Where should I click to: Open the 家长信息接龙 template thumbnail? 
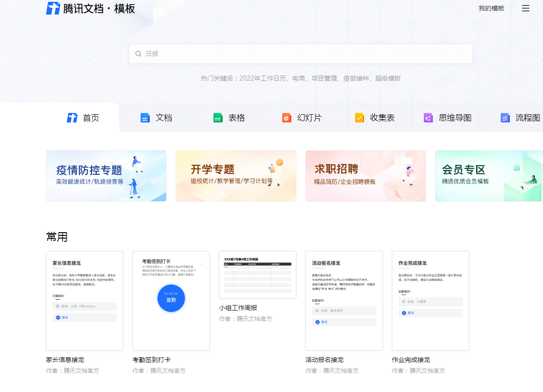point(85,300)
